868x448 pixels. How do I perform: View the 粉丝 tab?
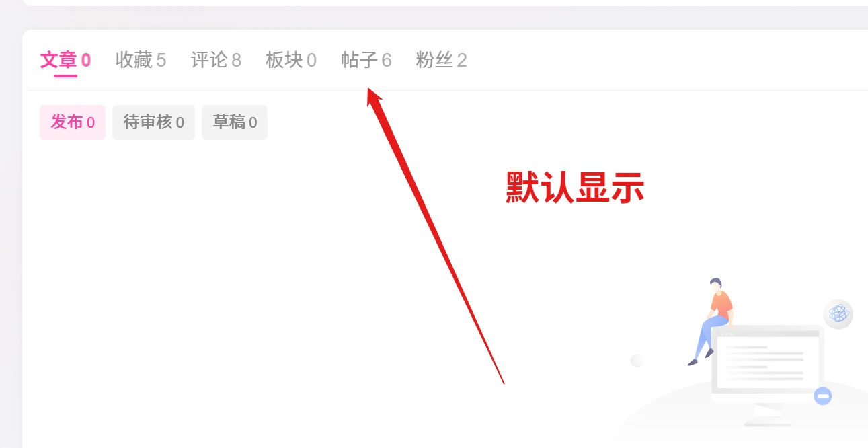(x=442, y=61)
